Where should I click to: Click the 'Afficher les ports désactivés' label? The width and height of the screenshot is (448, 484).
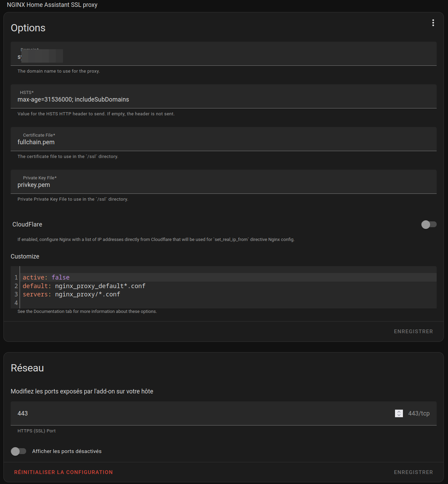click(x=67, y=451)
